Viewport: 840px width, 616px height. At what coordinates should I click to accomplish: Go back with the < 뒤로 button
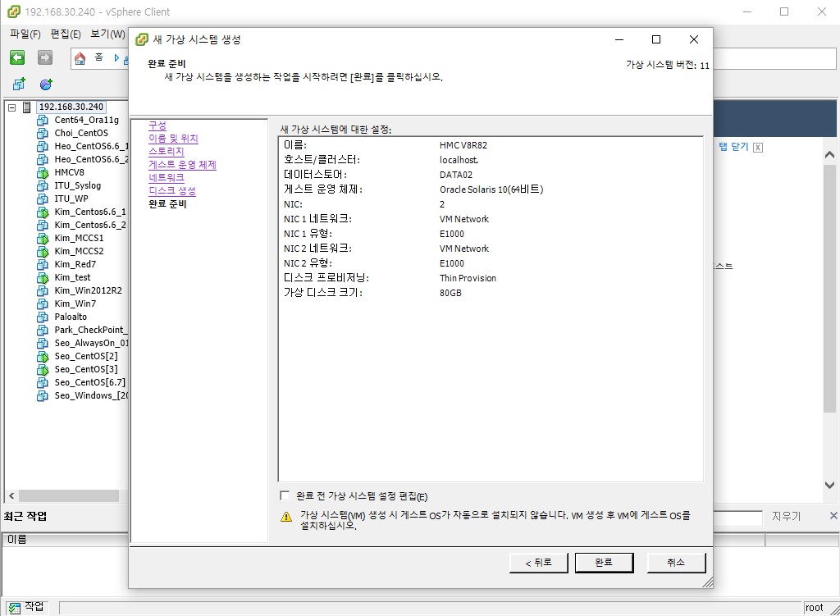(532, 563)
